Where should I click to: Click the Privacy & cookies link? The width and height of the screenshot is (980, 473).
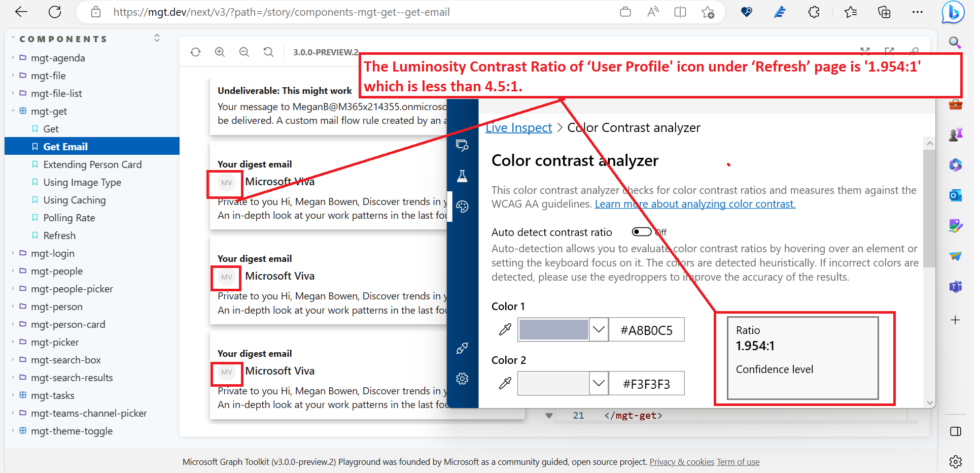coord(682,461)
